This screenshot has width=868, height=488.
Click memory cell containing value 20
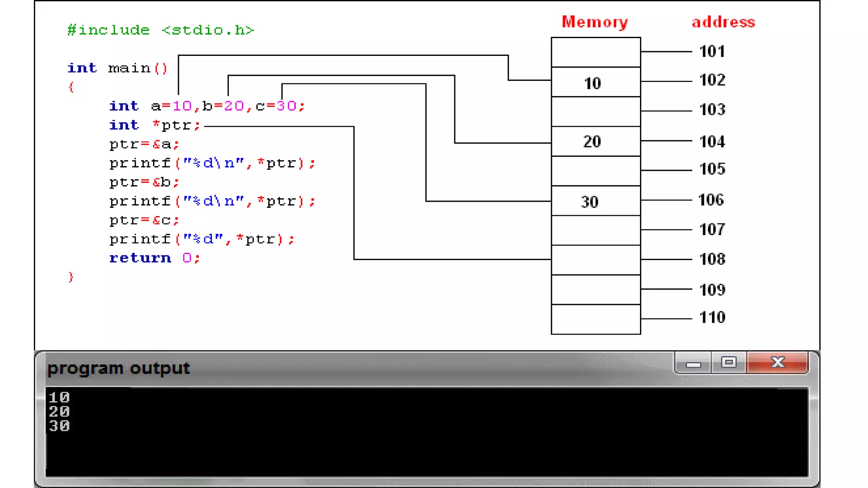(595, 141)
